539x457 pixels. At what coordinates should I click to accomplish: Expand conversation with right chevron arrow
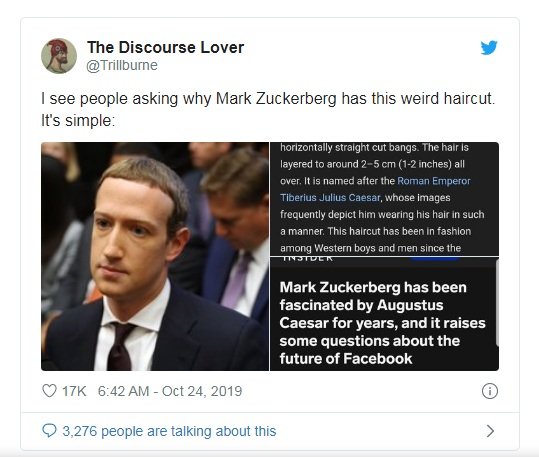(x=491, y=431)
